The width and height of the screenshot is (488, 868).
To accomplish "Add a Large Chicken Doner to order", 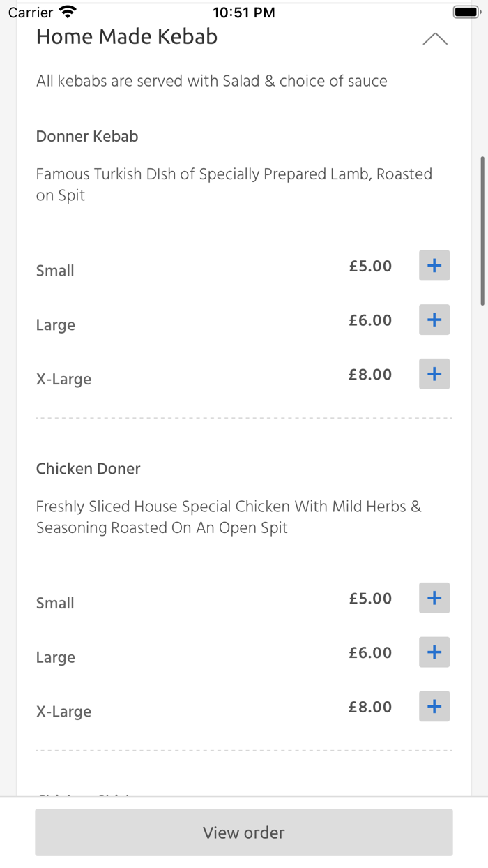I will (x=434, y=652).
